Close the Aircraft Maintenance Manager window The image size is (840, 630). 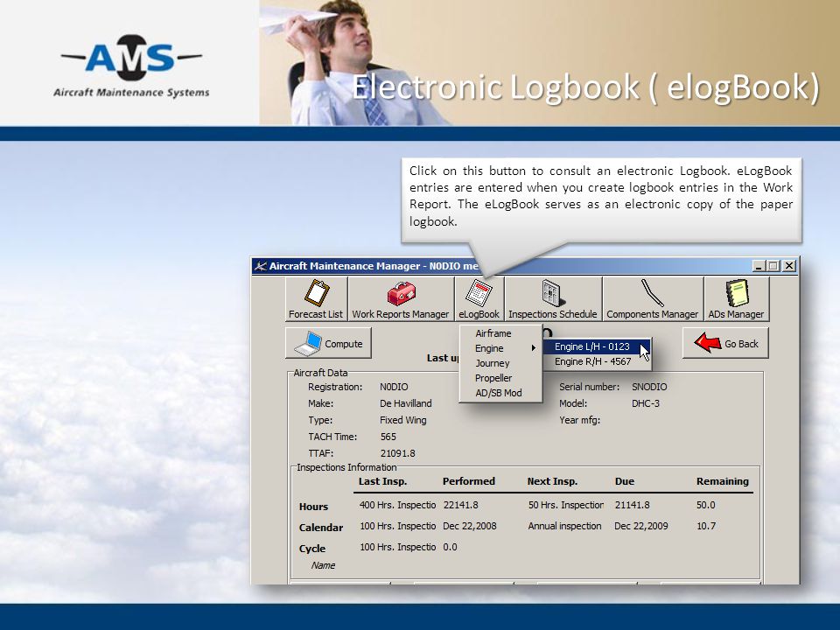point(789,266)
